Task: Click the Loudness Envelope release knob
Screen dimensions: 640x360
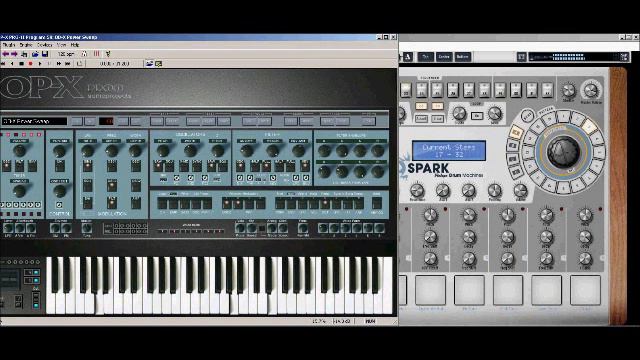Action: 378,172
